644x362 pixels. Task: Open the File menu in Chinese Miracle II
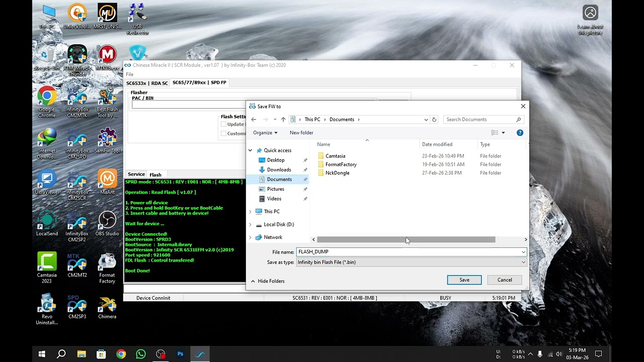tap(129, 74)
